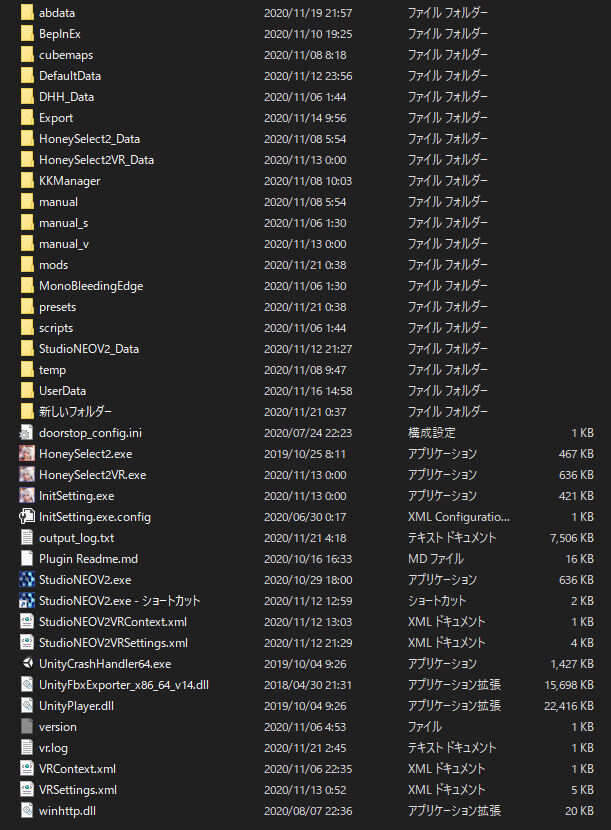
Task: Click the InitSetting.exe application icon
Action: click(26, 495)
